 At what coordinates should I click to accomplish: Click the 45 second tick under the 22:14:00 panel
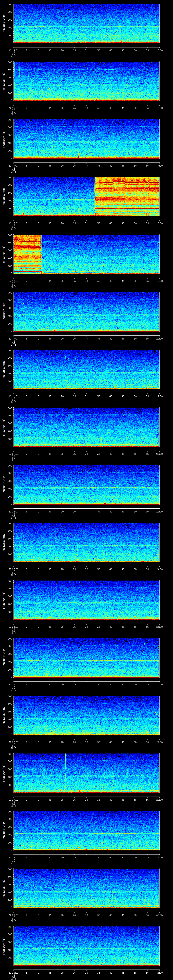[x=123, y=50]
